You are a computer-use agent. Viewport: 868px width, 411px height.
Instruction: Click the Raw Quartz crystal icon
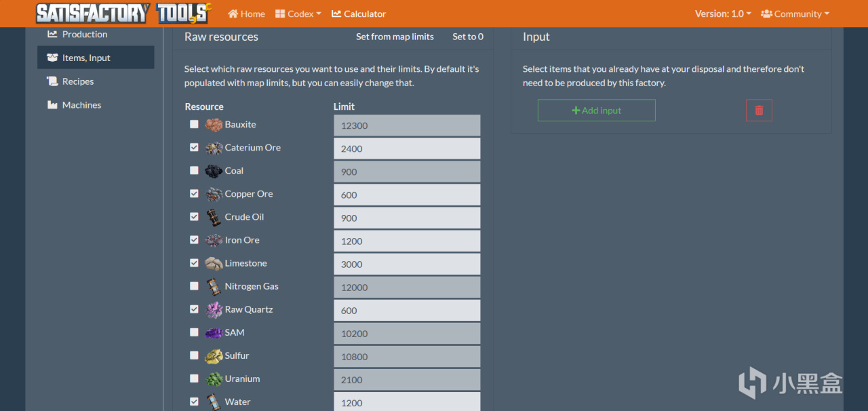click(x=214, y=309)
